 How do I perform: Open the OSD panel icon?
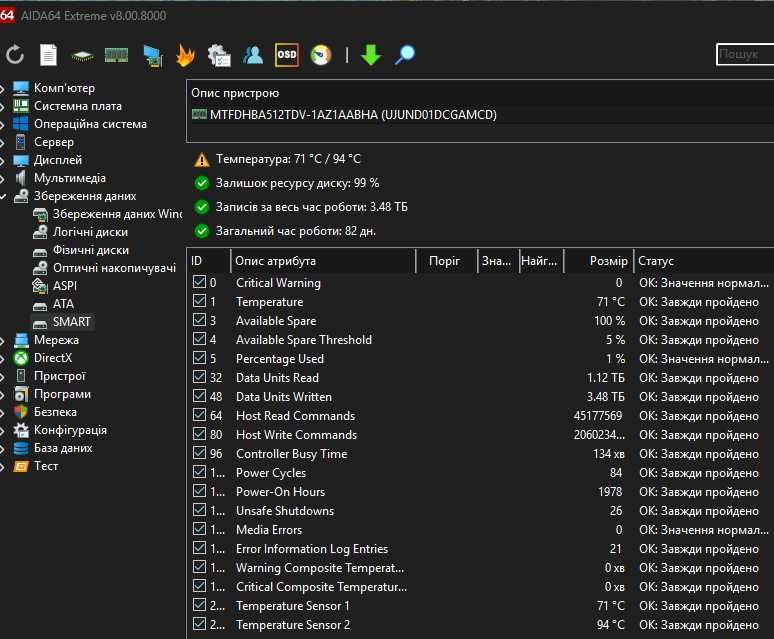pyautogui.click(x=287, y=55)
